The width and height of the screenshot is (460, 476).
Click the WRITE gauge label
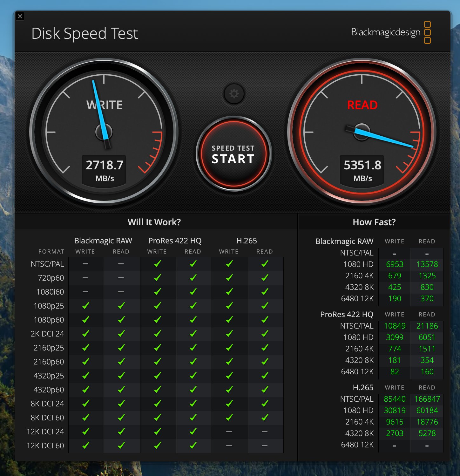(105, 105)
